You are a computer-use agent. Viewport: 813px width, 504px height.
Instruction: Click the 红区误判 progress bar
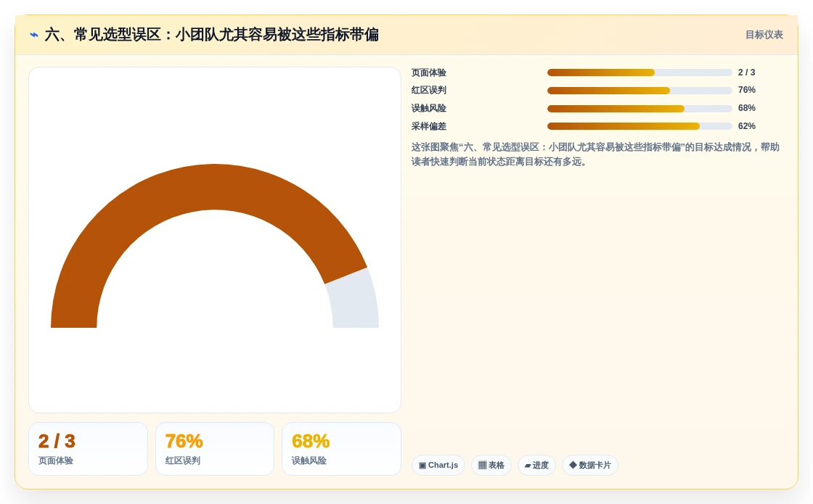click(x=640, y=91)
